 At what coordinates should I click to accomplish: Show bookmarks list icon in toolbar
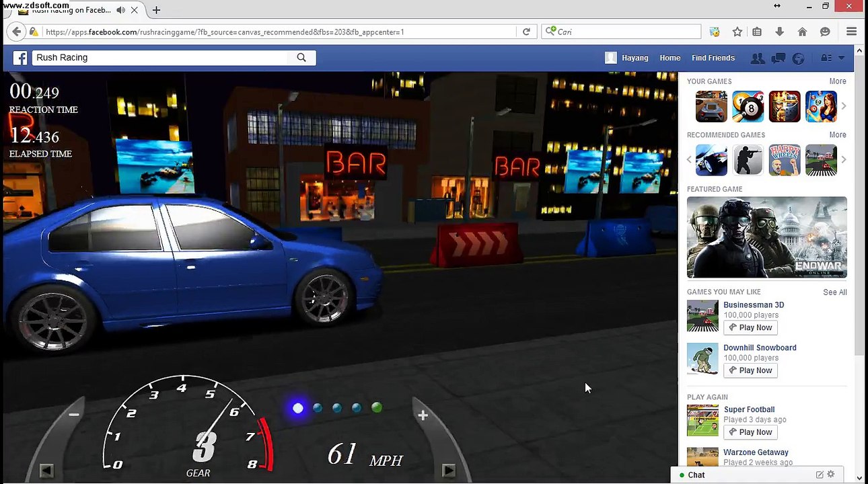[757, 32]
